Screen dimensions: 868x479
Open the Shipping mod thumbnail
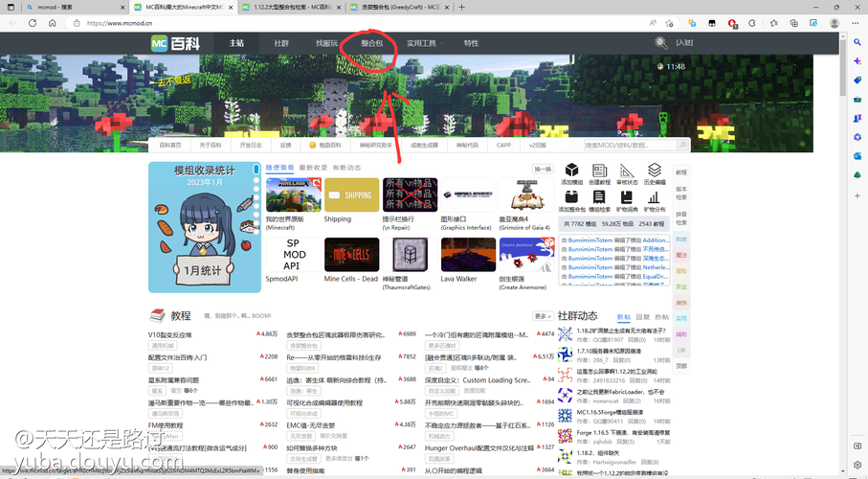351,194
